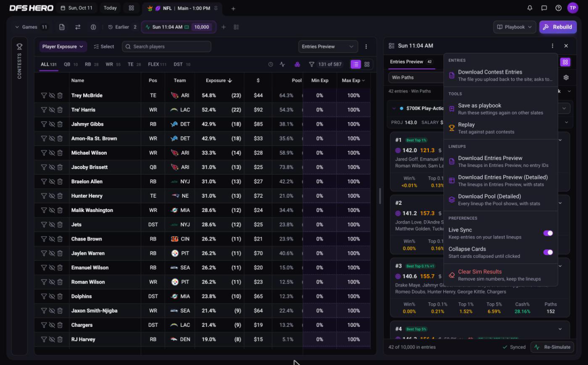Click the Search players field

click(167, 47)
